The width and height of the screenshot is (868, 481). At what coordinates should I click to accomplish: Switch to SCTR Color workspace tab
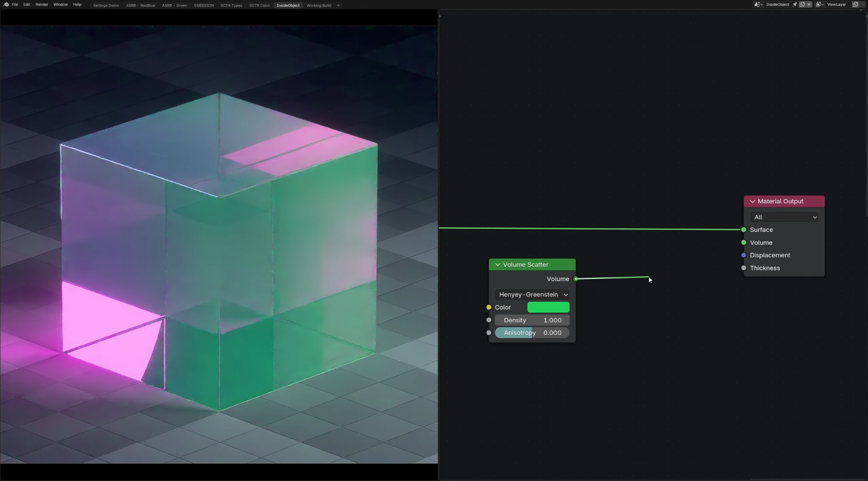click(x=260, y=5)
